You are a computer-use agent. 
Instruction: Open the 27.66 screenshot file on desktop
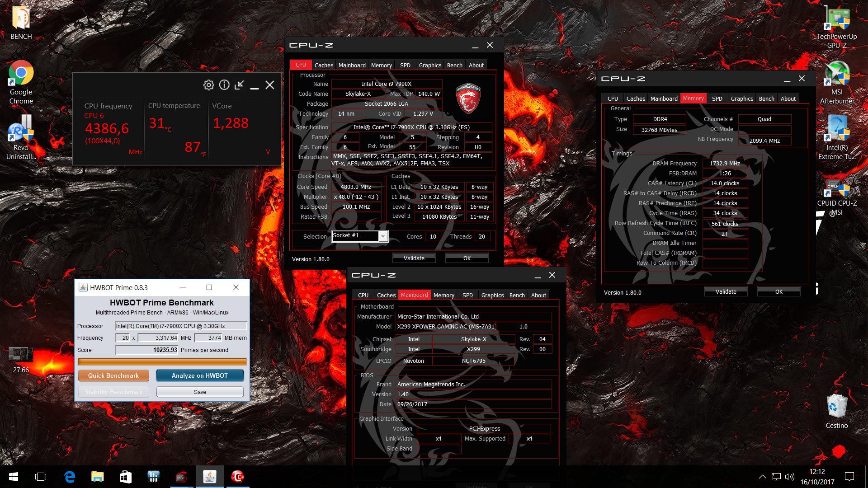(21, 360)
